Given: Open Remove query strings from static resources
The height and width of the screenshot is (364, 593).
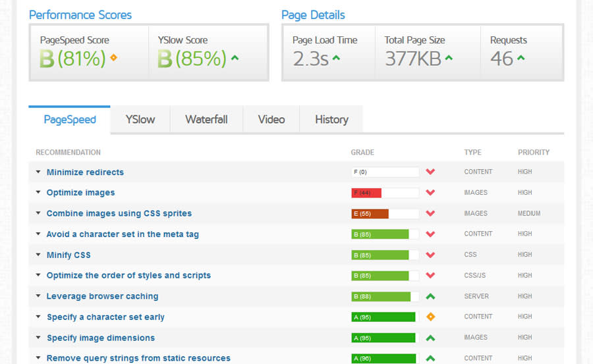Looking at the screenshot, I should [x=138, y=358].
